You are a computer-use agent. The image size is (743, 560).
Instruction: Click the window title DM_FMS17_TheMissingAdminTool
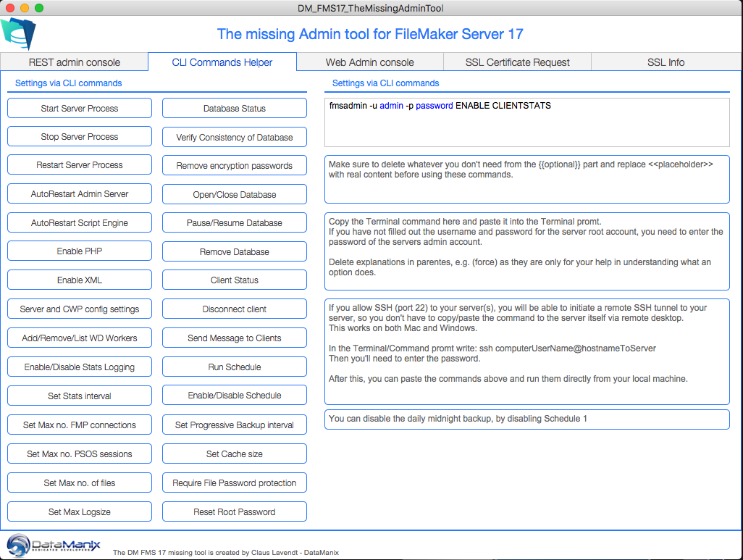tap(371, 8)
